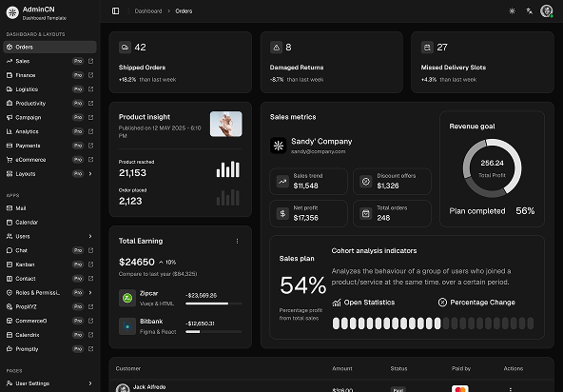Expand the Roles & Permissions chevron

(x=90, y=292)
